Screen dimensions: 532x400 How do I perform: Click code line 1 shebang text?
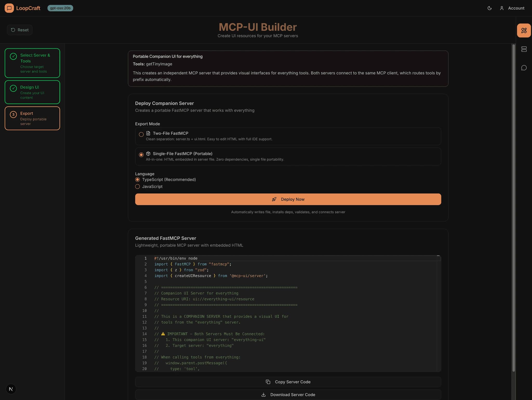(176, 258)
